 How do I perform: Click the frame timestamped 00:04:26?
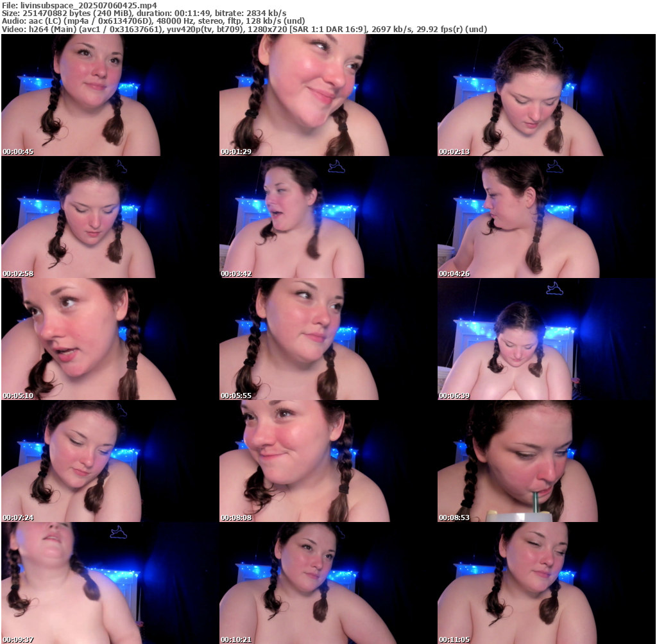[x=546, y=217]
